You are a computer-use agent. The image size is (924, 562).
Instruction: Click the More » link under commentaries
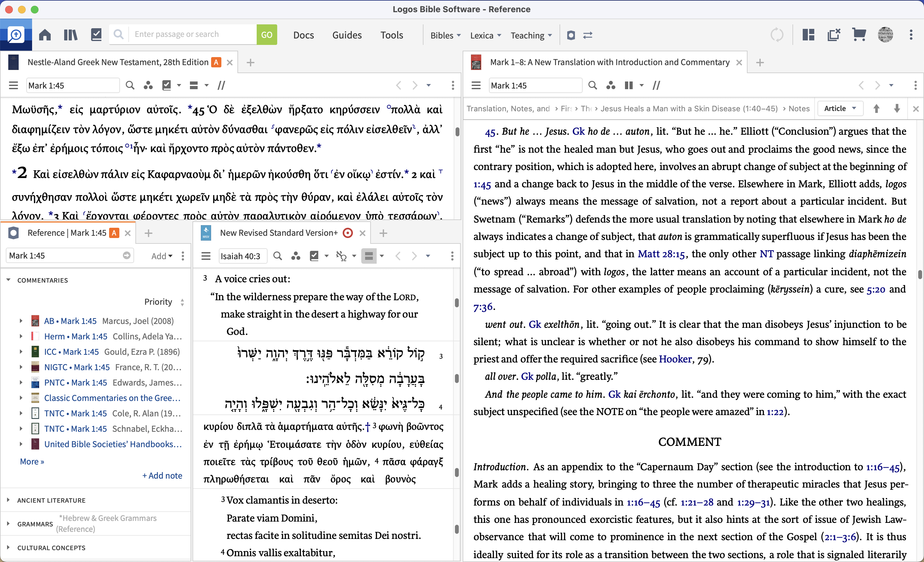click(32, 462)
